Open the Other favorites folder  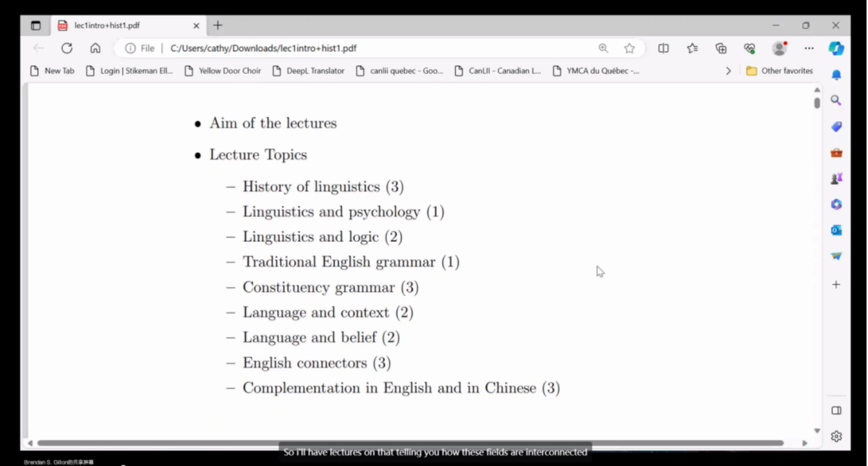coord(780,71)
